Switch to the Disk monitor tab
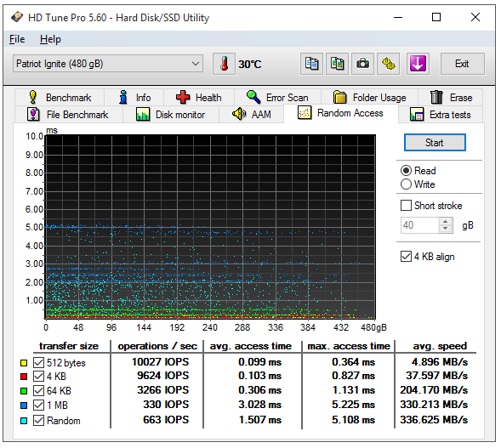The image size is (501, 448). coord(171,114)
